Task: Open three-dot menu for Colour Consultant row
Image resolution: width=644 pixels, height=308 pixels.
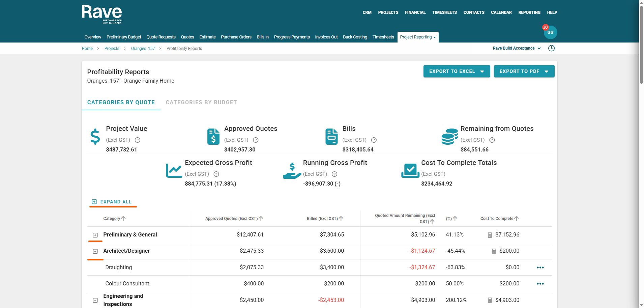Action: click(540, 284)
